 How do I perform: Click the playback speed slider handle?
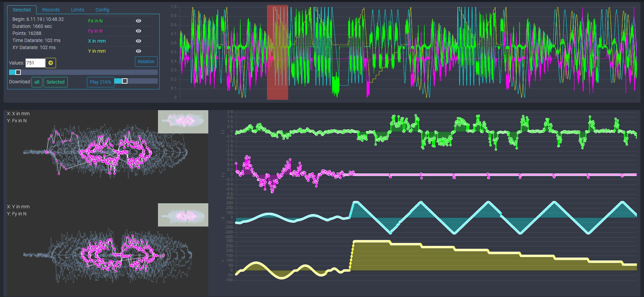[x=125, y=81]
